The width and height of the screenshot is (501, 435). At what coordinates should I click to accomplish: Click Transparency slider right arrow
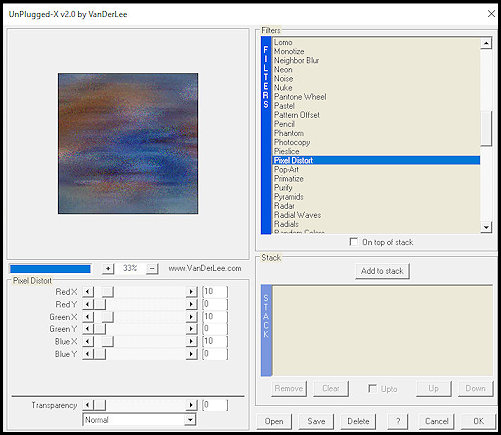click(x=191, y=405)
